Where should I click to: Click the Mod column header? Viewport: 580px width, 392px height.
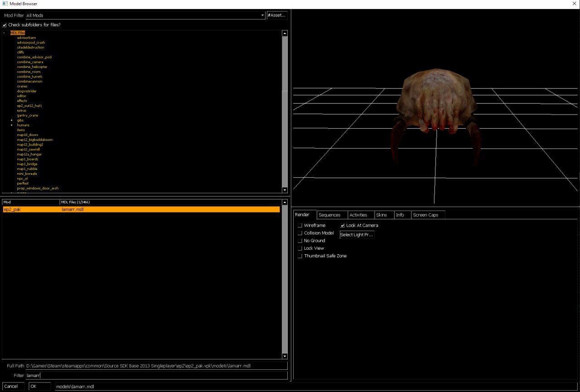pyautogui.click(x=31, y=202)
